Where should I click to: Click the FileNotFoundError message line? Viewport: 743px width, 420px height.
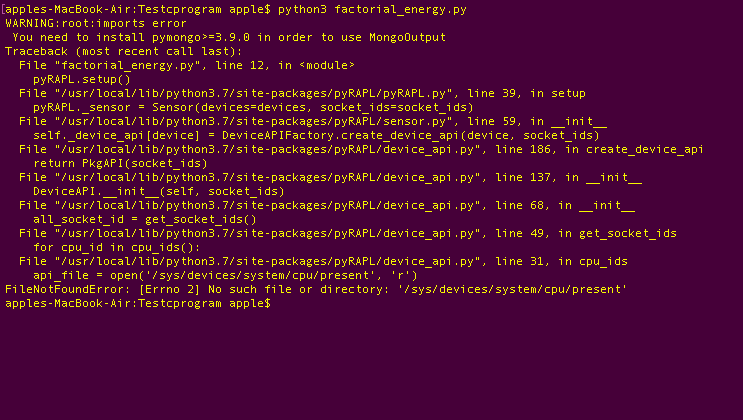point(316,289)
